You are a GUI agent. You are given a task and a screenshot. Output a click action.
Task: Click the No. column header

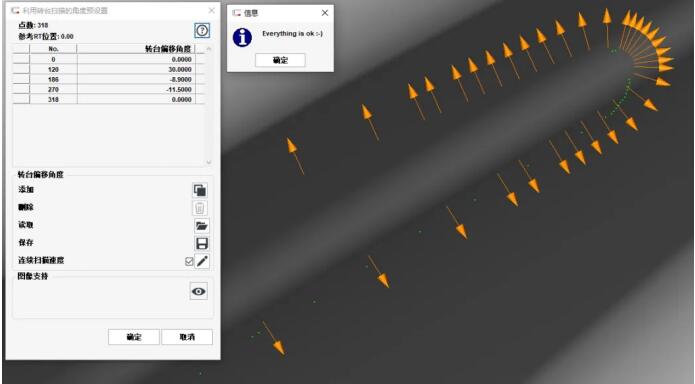(53, 49)
